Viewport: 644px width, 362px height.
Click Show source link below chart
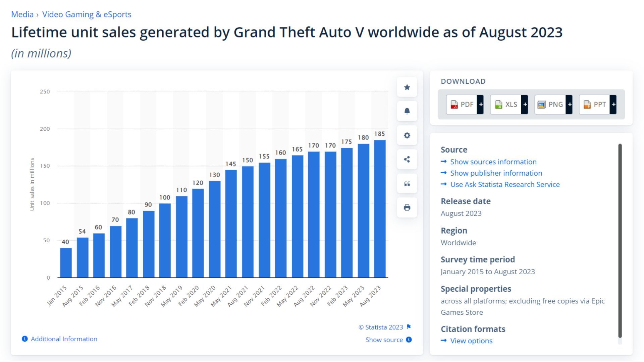coord(384,340)
